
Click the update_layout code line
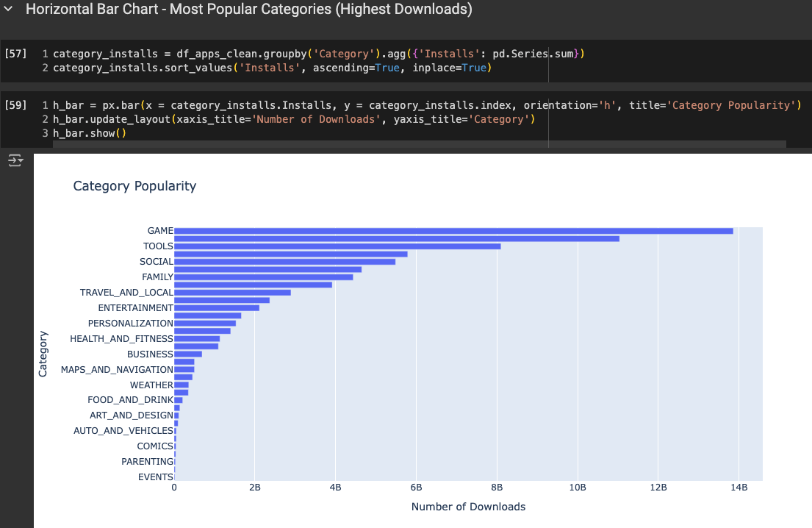294,119
